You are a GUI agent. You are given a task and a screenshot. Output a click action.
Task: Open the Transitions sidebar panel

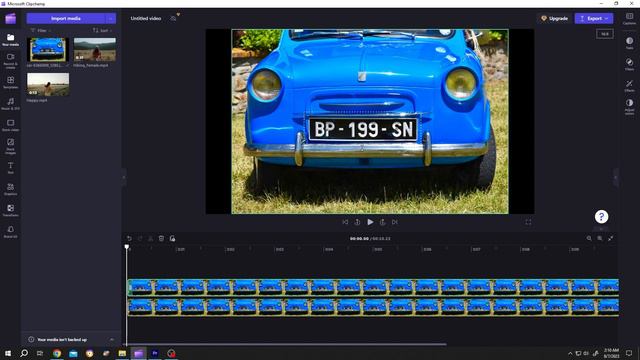(11, 211)
